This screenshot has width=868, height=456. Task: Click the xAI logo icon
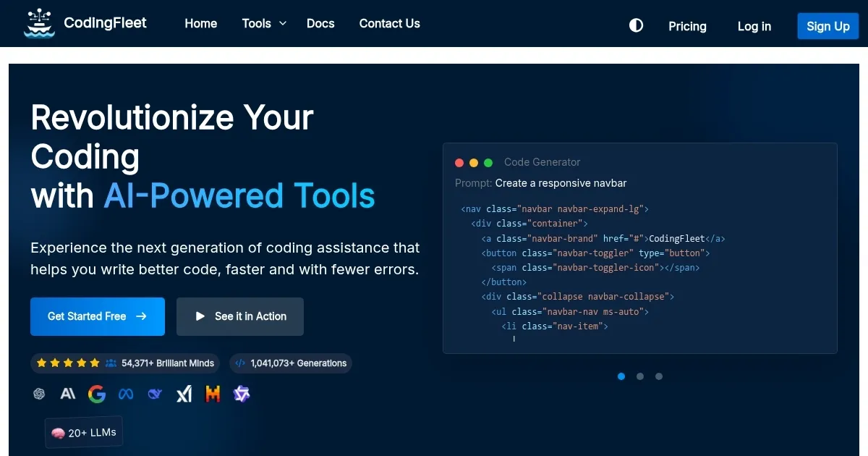coord(184,394)
